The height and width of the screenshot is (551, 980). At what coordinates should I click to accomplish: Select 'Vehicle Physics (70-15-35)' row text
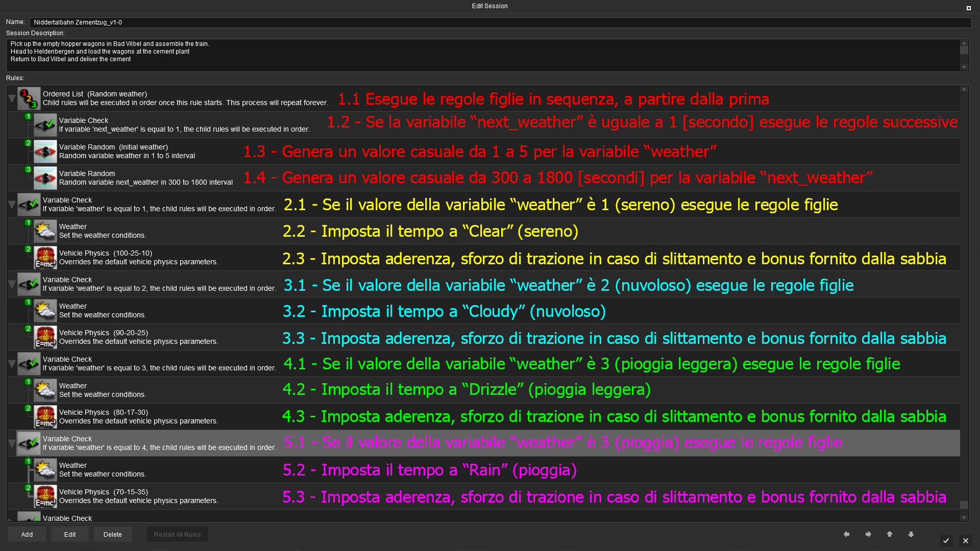[104, 492]
